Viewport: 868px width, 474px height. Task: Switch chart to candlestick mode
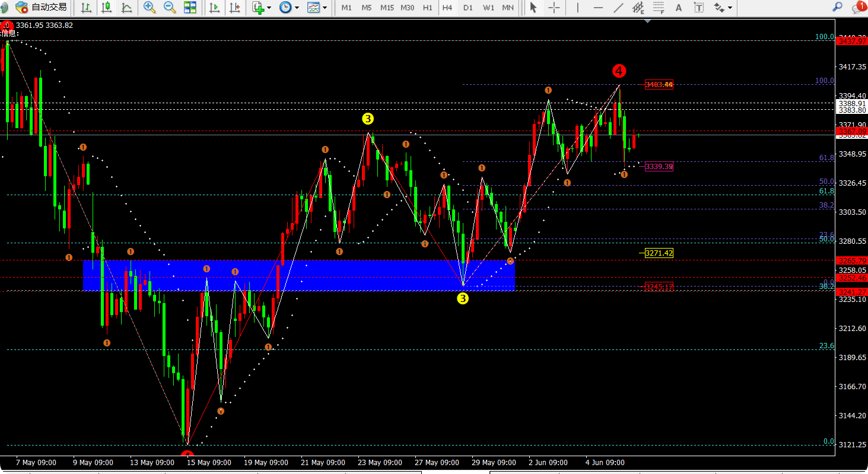(107, 8)
